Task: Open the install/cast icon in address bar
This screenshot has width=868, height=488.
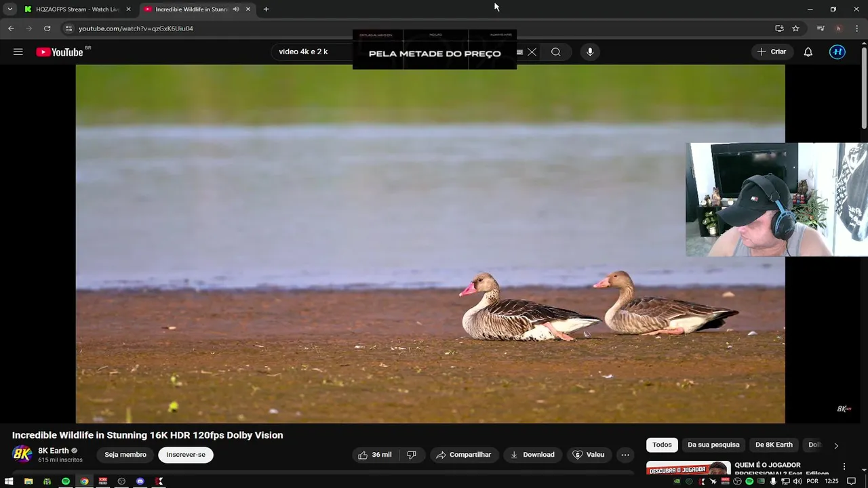Action: click(x=779, y=28)
